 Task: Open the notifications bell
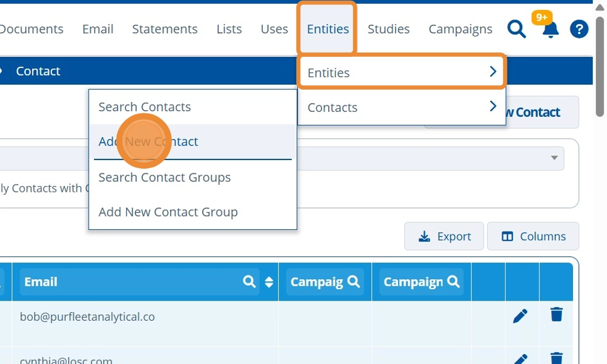tap(551, 30)
